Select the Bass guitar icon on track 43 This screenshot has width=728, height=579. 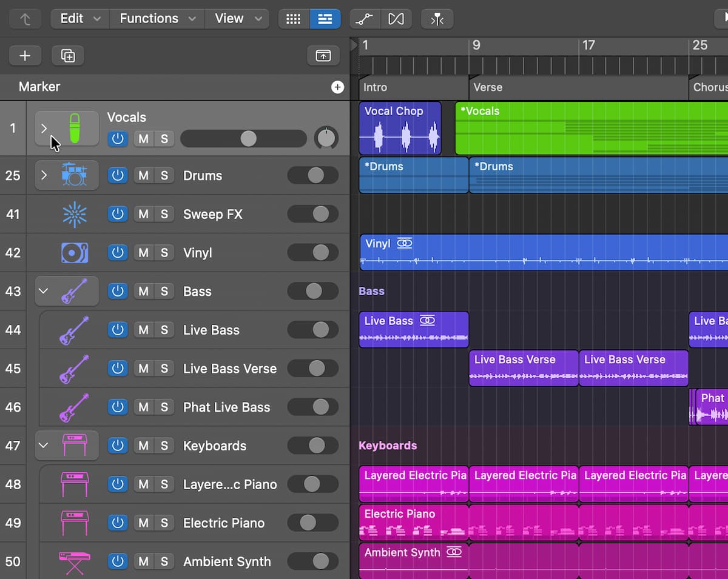click(74, 292)
